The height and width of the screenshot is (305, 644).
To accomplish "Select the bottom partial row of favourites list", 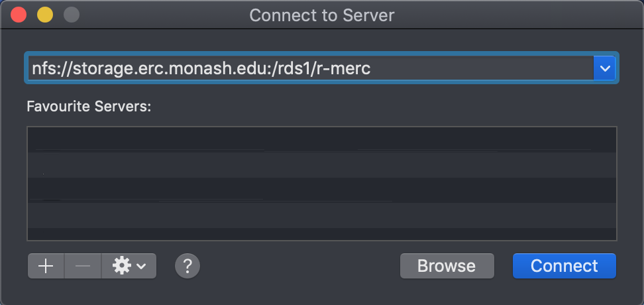I will [322, 234].
